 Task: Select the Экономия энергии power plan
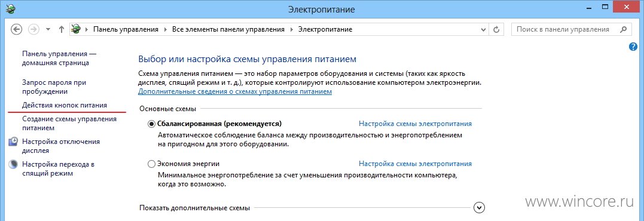(x=151, y=164)
